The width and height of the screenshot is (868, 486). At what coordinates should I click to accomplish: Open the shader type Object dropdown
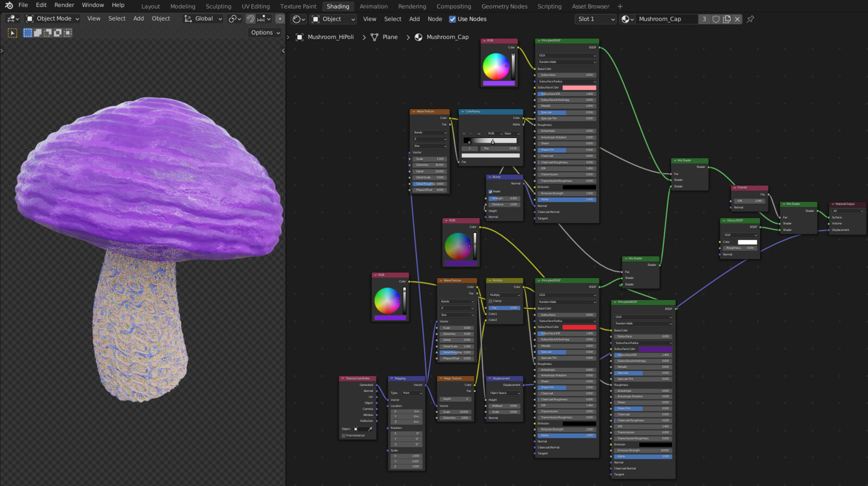point(333,19)
